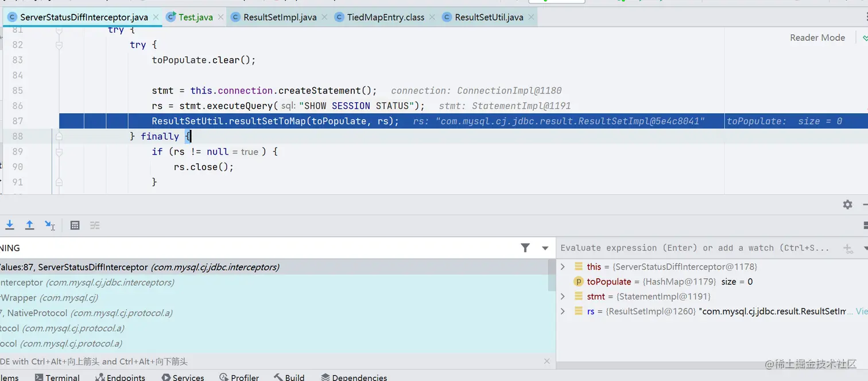868x381 pixels.
Task: Switch to ServerStatusDiffInterceptor.java tab
Action: [84, 17]
